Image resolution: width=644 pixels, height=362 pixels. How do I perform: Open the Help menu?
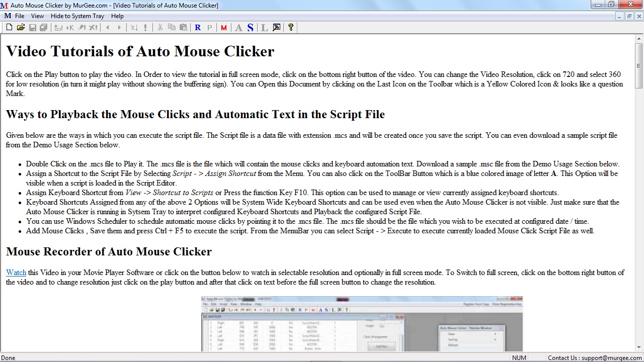(117, 16)
